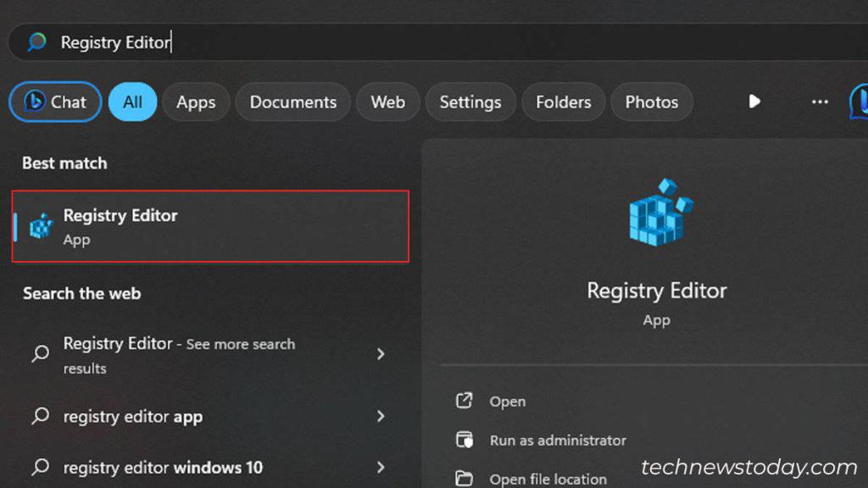Expand the registry editor windows 10 suggestion
Viewport: 868px width, 488px height.
coord(381,467)
